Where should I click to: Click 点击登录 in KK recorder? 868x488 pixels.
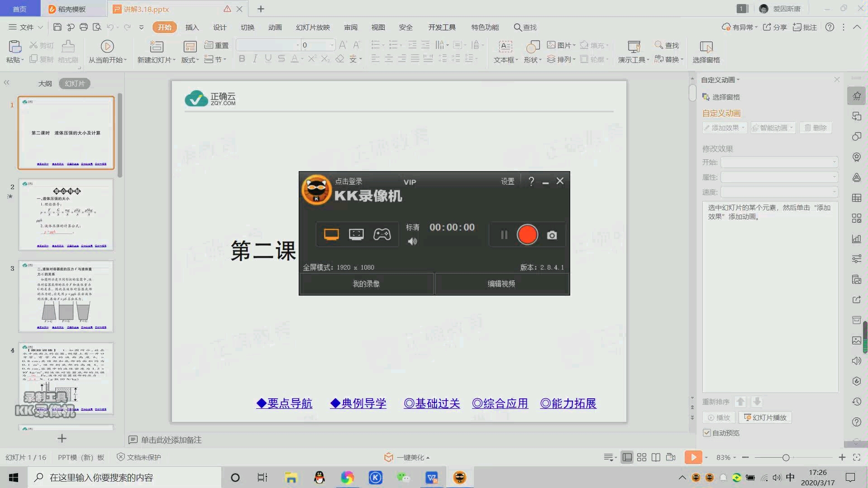tap(348, 181)
